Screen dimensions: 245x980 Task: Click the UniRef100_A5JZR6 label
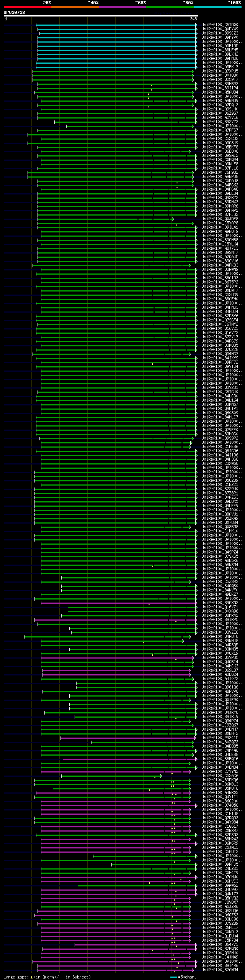pyautogui.click(x=220, y=907)
